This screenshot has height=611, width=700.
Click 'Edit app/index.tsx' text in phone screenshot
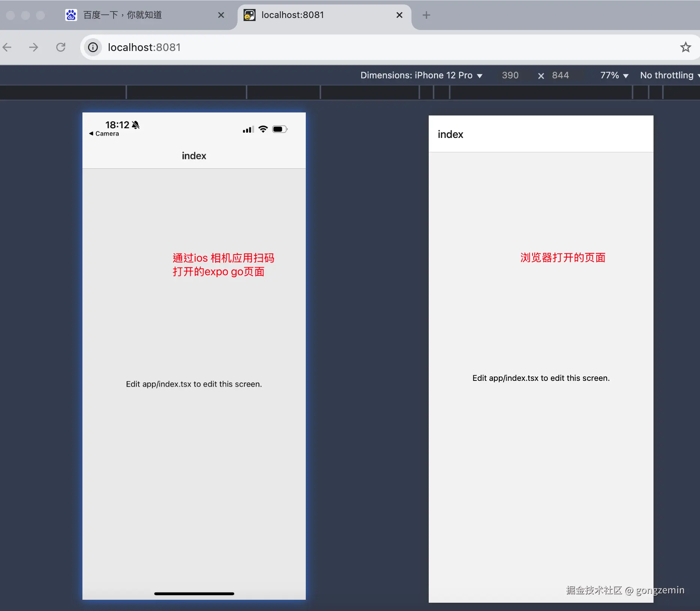click(194, 384)
